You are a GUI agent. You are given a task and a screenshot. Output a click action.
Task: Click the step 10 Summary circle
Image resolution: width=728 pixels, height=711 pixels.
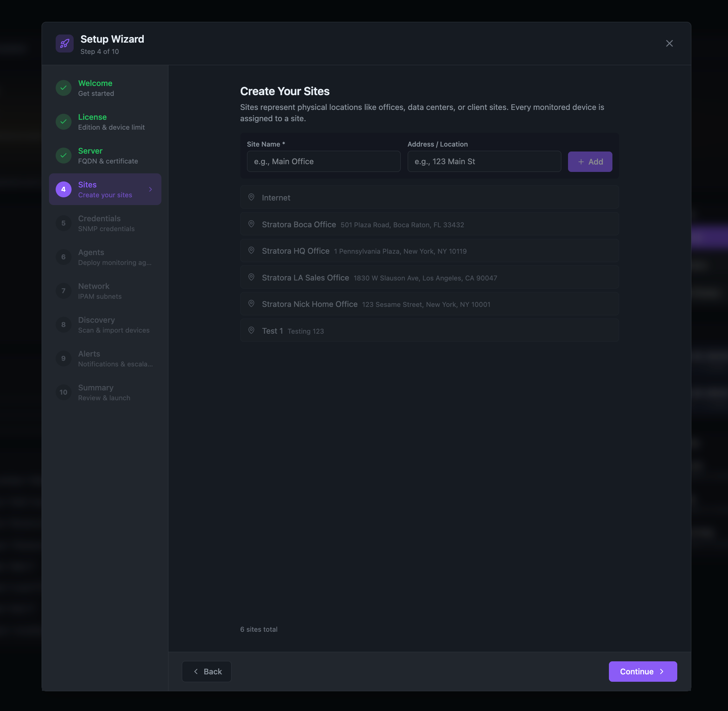point(63,392)
